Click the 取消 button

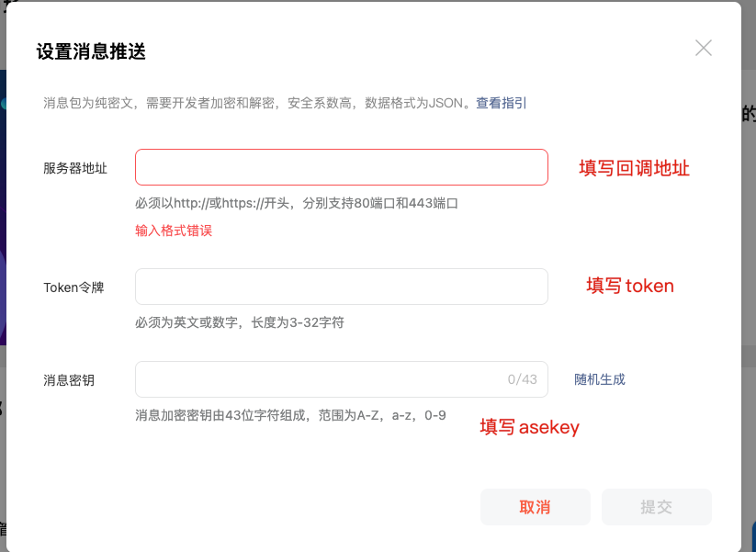point(536,507)
